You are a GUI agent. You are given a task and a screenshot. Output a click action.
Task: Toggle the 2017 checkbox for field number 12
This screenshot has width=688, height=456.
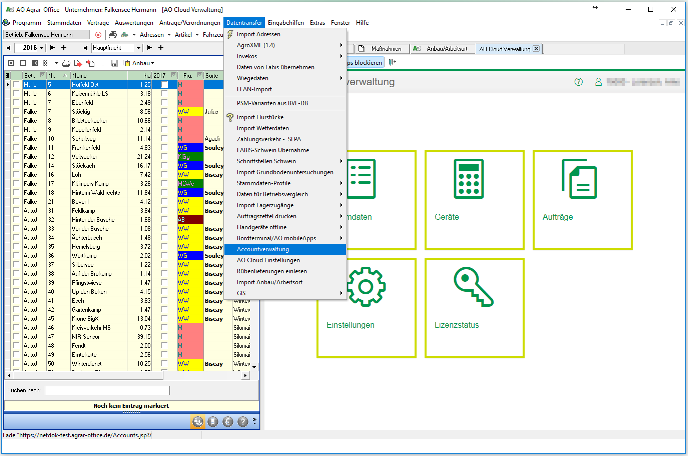pyautogui.click(x=164, y=157)
